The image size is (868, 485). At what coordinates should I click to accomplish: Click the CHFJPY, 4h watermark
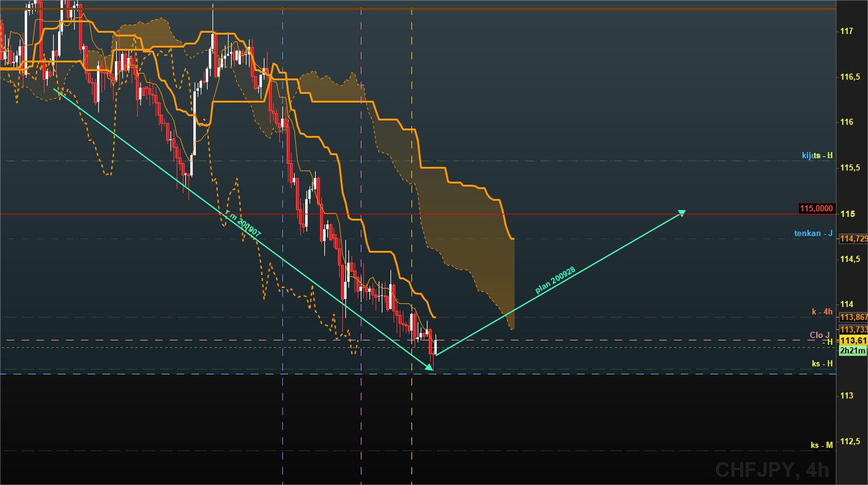click(x=772, y=470)
